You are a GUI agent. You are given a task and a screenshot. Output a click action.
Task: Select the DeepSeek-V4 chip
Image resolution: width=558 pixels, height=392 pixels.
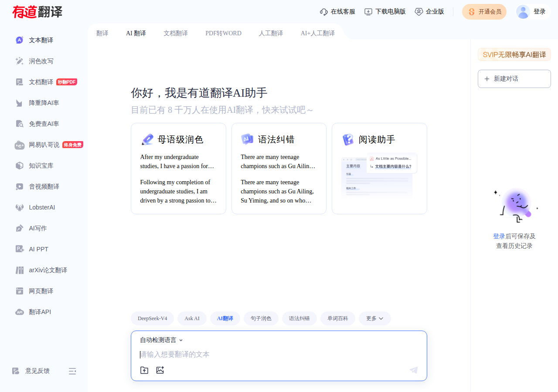pyautogui.click(x=153, y=318)
